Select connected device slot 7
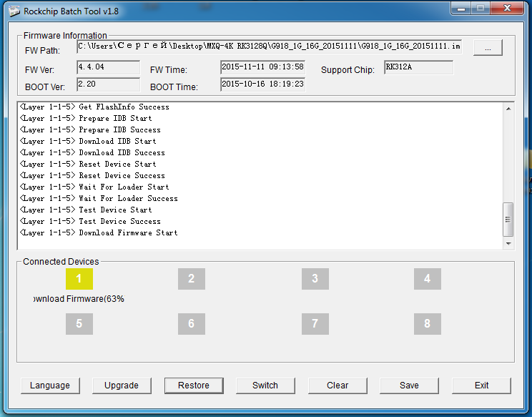This screenshot has height=417, width=532. click(x=315, y=324)
